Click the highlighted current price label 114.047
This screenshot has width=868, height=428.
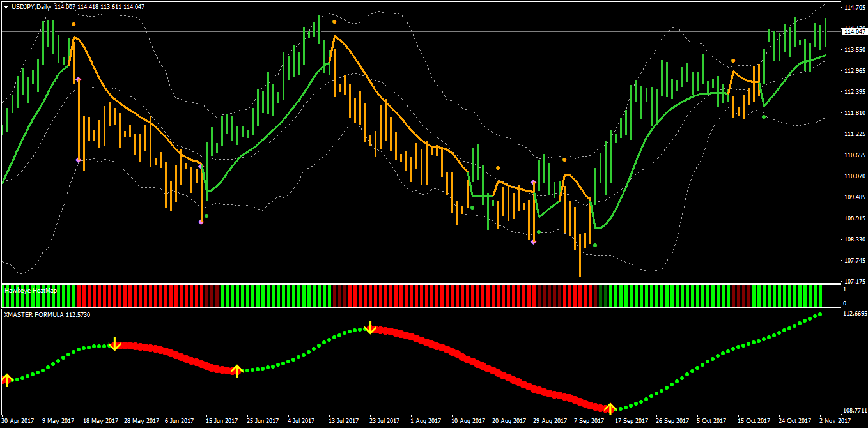pos(855,31)
